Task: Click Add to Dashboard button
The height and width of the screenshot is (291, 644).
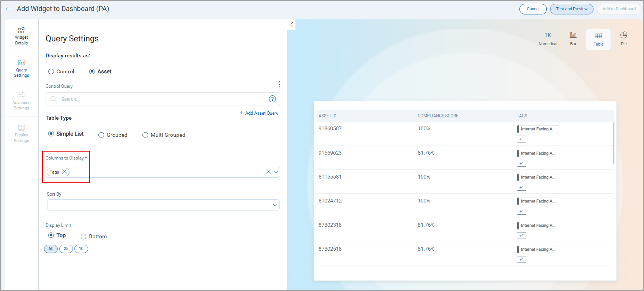Action: [619, 9]
